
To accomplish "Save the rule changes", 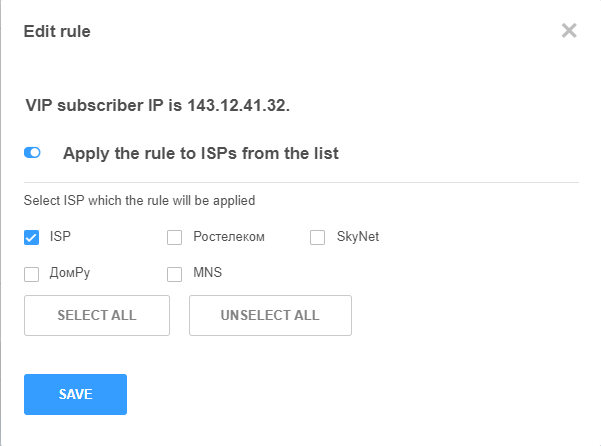I will coord(75,394).
